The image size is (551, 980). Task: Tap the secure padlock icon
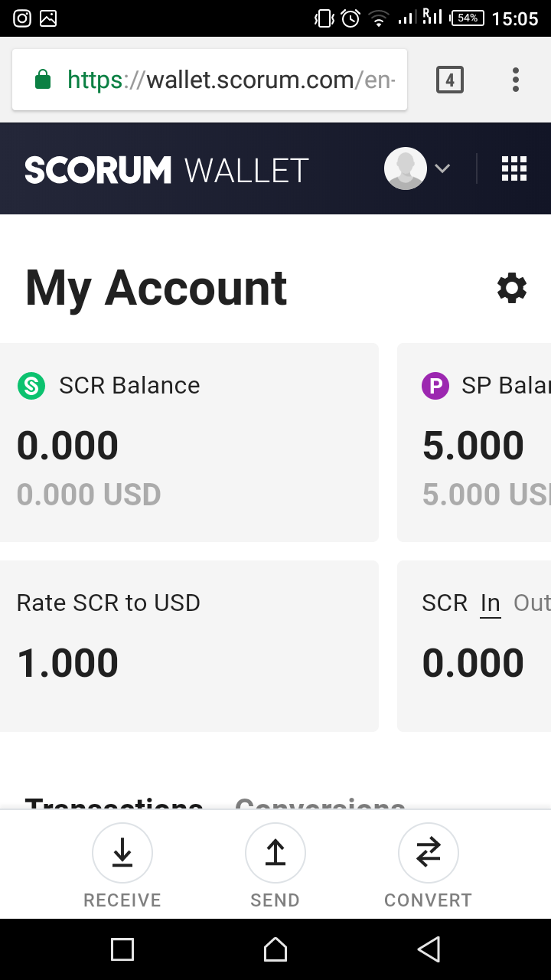point(43,80)
